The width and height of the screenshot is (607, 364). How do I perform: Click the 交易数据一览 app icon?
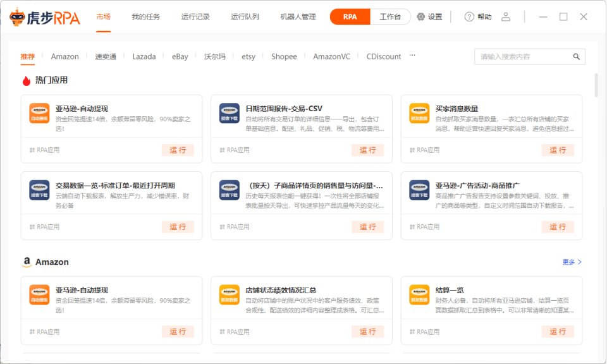click(x=39, y=190)
